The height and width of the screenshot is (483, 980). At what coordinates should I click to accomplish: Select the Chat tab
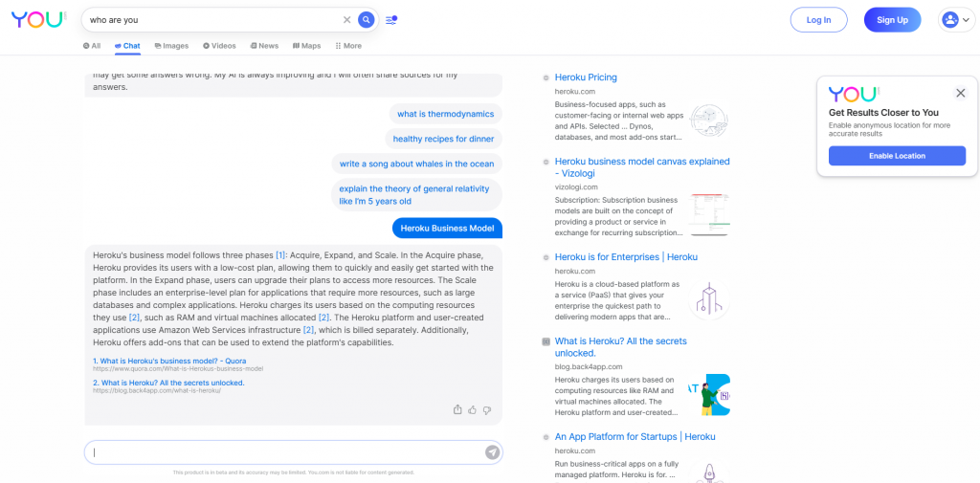pos(127,46)
